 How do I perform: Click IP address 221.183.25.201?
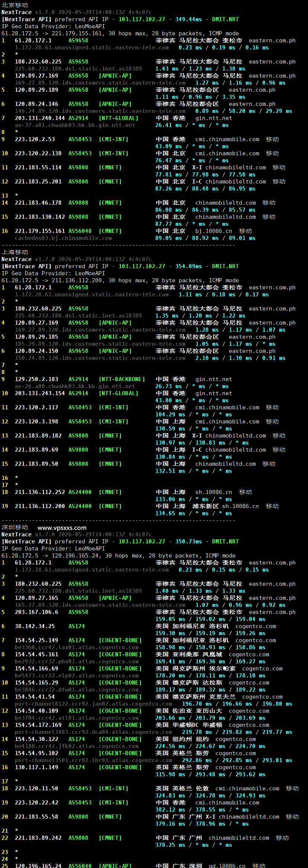[38, 182]
